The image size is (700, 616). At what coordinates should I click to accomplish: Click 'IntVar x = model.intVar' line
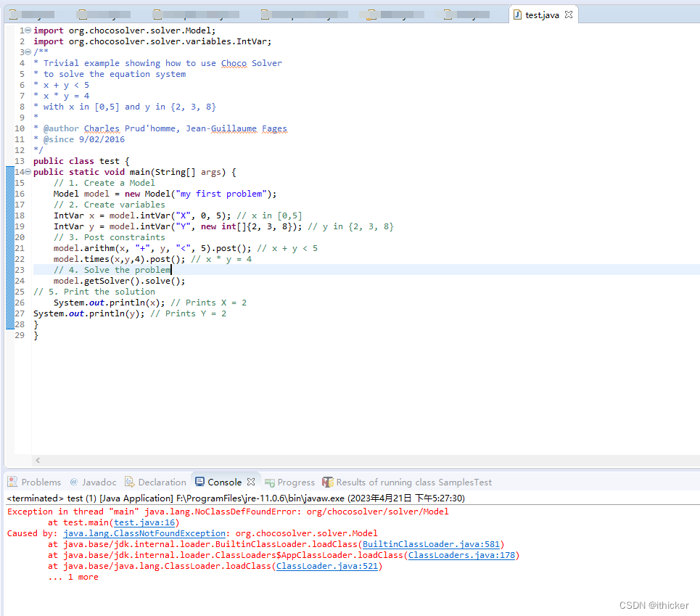178,215
